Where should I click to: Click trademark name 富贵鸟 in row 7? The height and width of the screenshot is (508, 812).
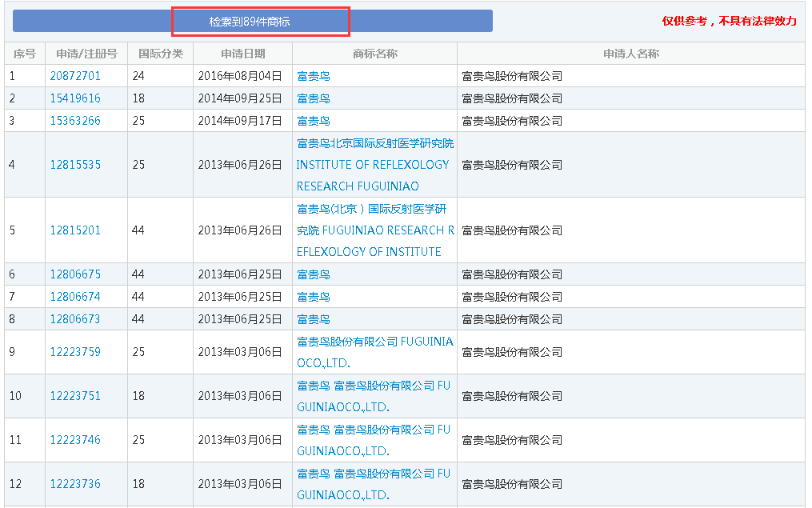[314, 297]
